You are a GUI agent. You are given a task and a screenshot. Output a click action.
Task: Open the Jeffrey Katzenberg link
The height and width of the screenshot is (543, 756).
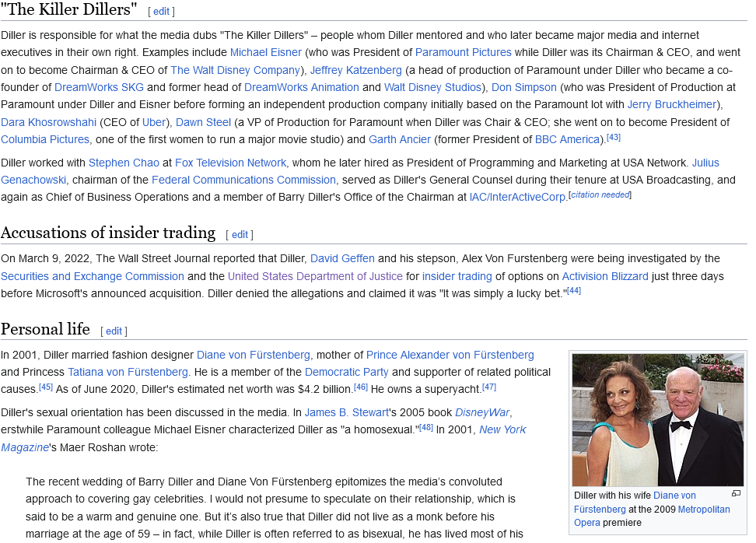coord(355,71)
